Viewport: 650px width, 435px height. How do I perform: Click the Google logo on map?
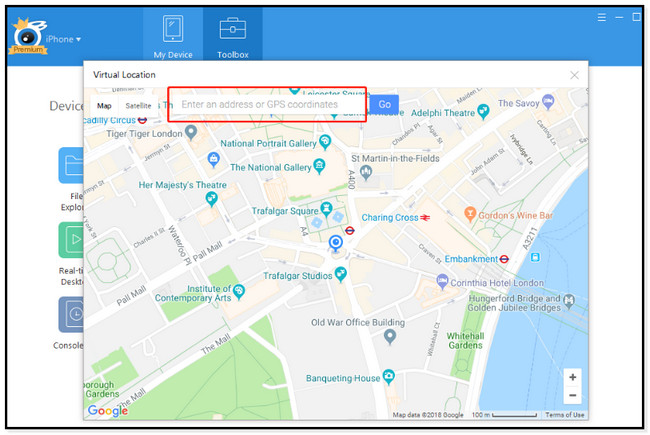click(108, 411)
